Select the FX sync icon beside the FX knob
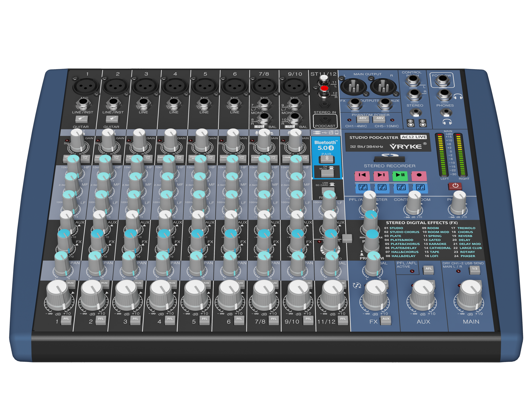The image size is (532, 397). coord(357,285)
